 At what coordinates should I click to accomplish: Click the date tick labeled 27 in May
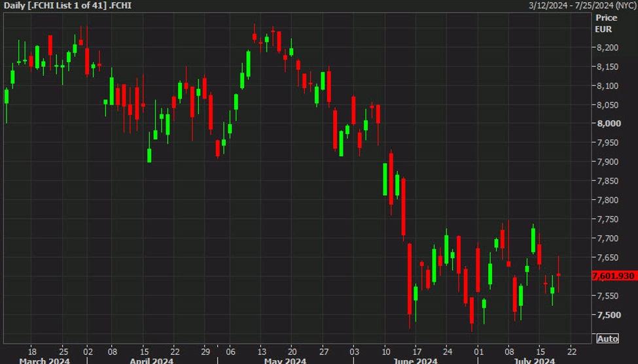[x=323, y=352]
